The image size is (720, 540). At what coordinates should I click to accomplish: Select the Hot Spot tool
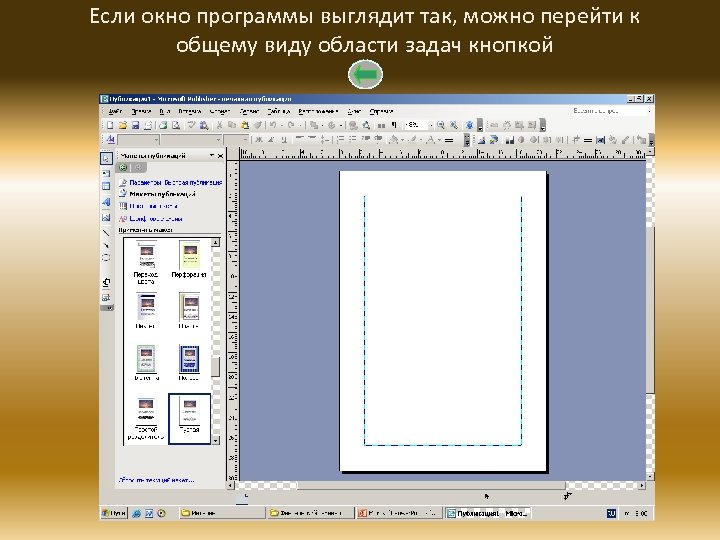tap(107, 282)
